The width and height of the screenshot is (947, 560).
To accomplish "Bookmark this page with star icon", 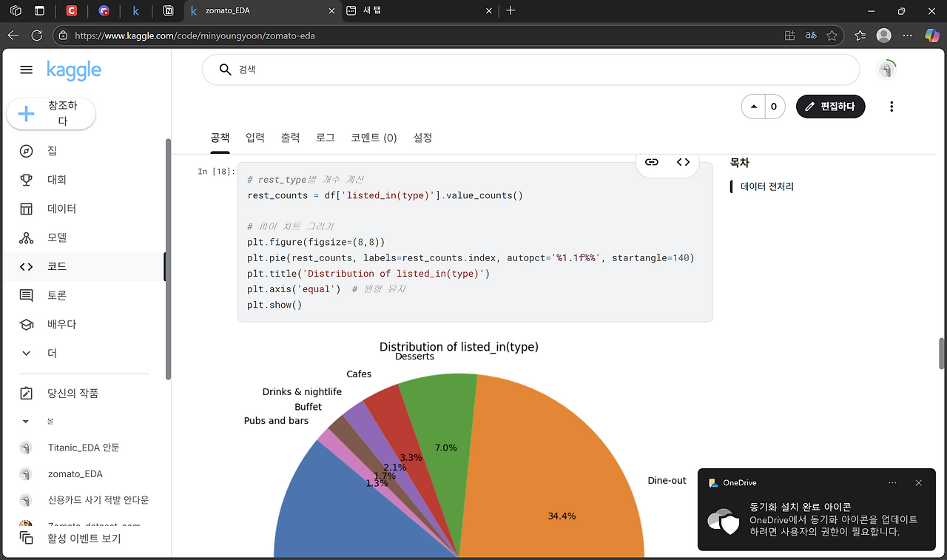I will click(x=832, y=35).
